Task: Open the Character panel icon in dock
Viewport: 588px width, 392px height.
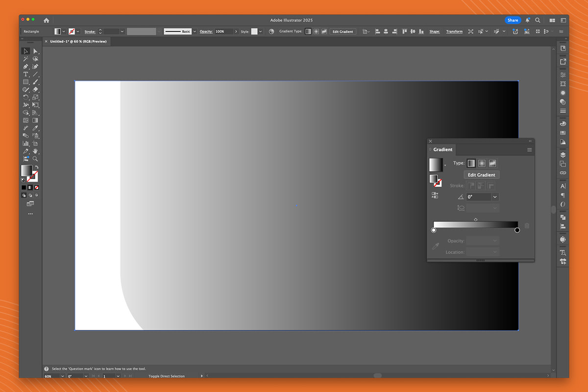Action: pyautogui.click(x=563, y=186)
